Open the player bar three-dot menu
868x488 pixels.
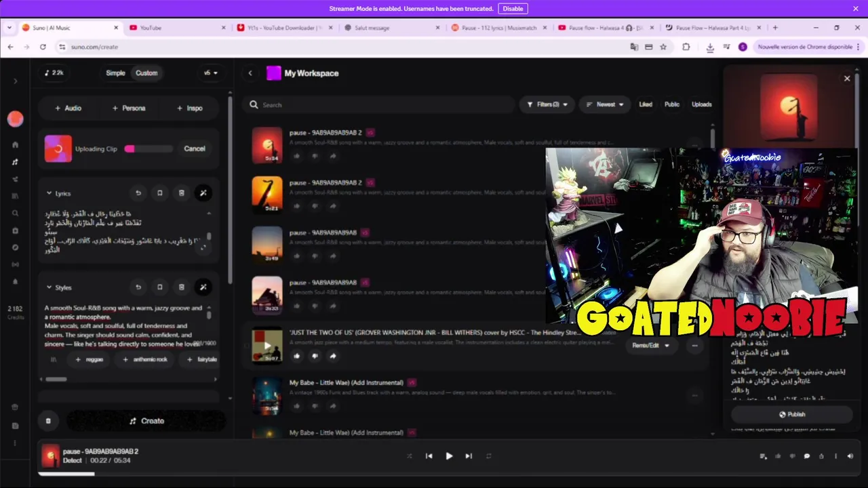click(835, 456)
